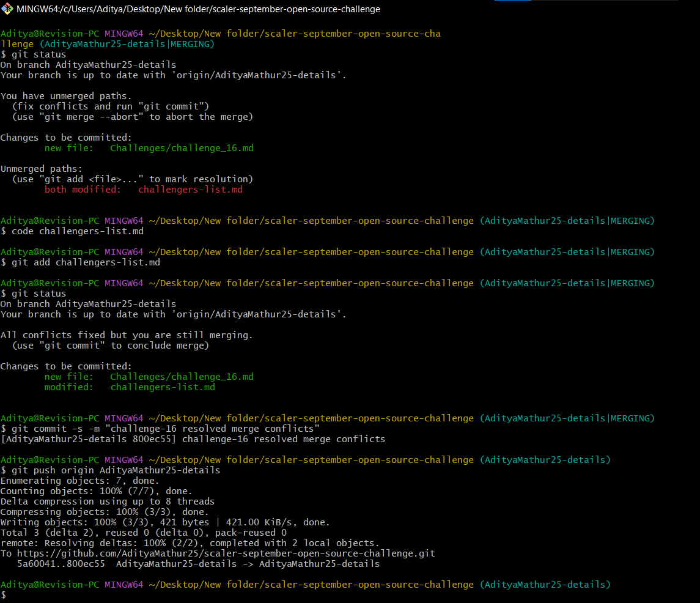This screenshot has height=603, width=700.
Task: Click 'remote: Resolving deltas: 100% (2/2)' line
Action: tap(190, 543)
